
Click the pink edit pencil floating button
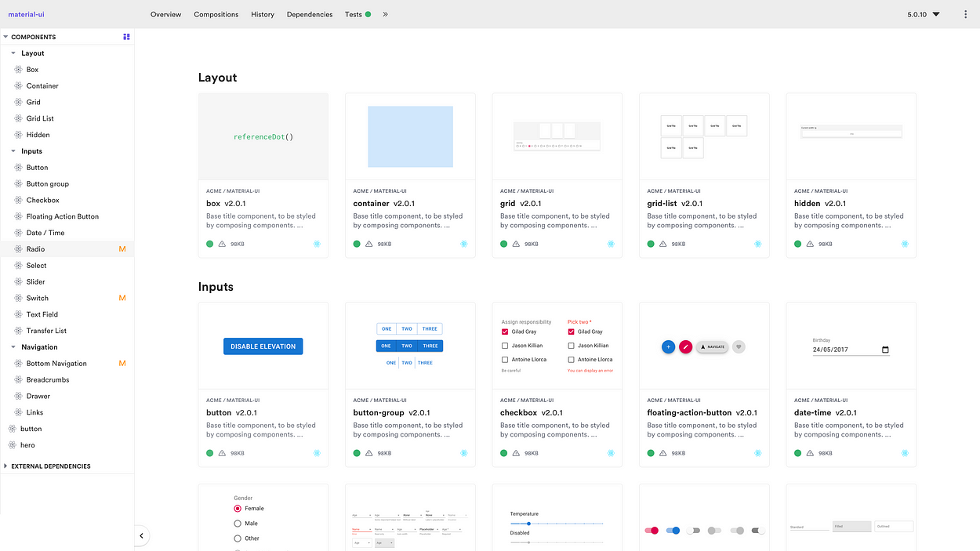pos(686,346)
